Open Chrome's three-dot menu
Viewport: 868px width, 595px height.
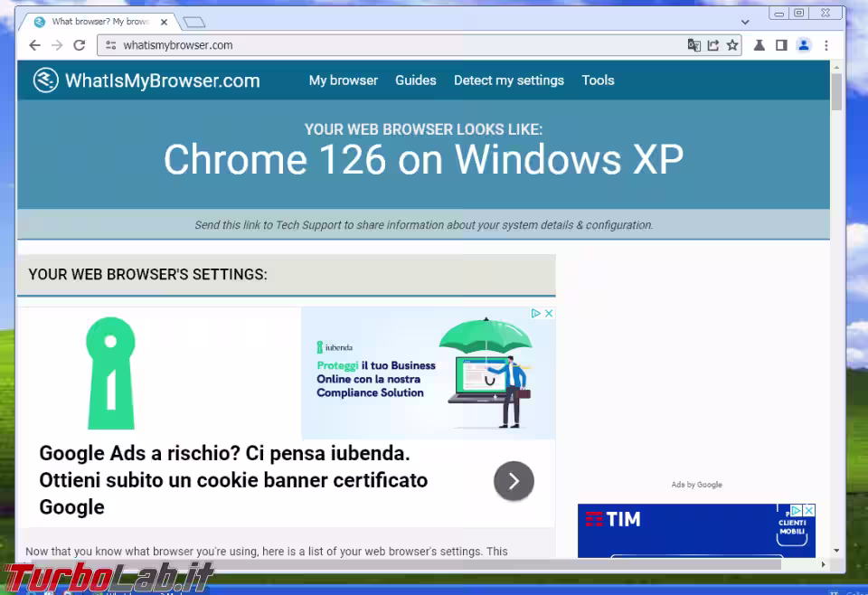[826, 45]
